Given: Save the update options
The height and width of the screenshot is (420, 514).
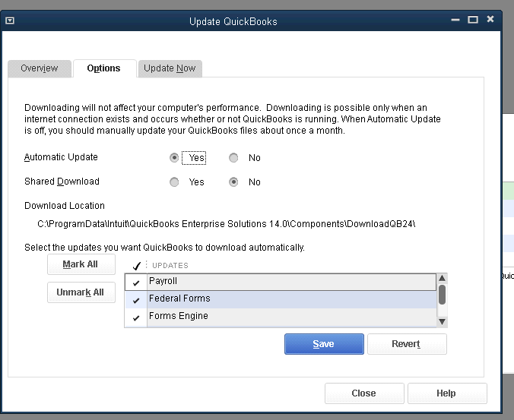Looking at the screenshot, I should pyautogui.click(x=324, y=344).
